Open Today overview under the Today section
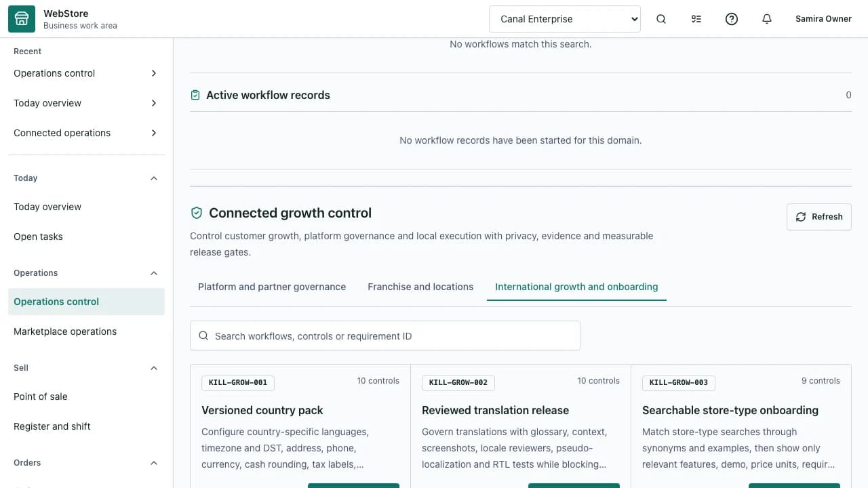868x488 pixels. pos(86,207)
